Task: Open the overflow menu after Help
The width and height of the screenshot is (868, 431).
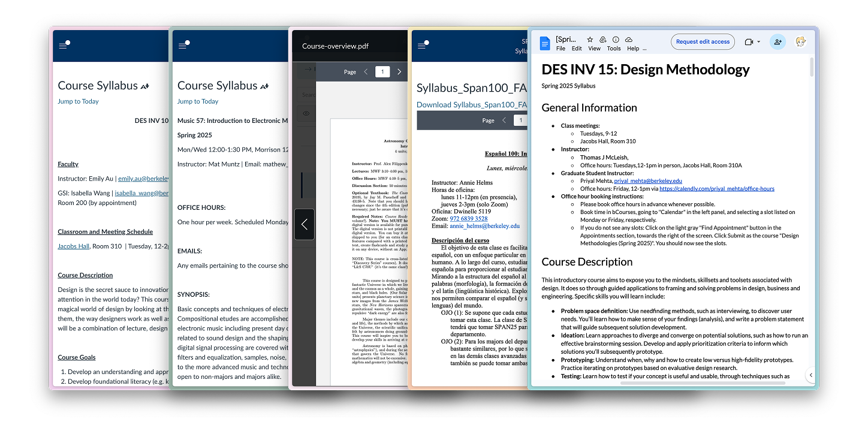Action: tap(644, 48)
